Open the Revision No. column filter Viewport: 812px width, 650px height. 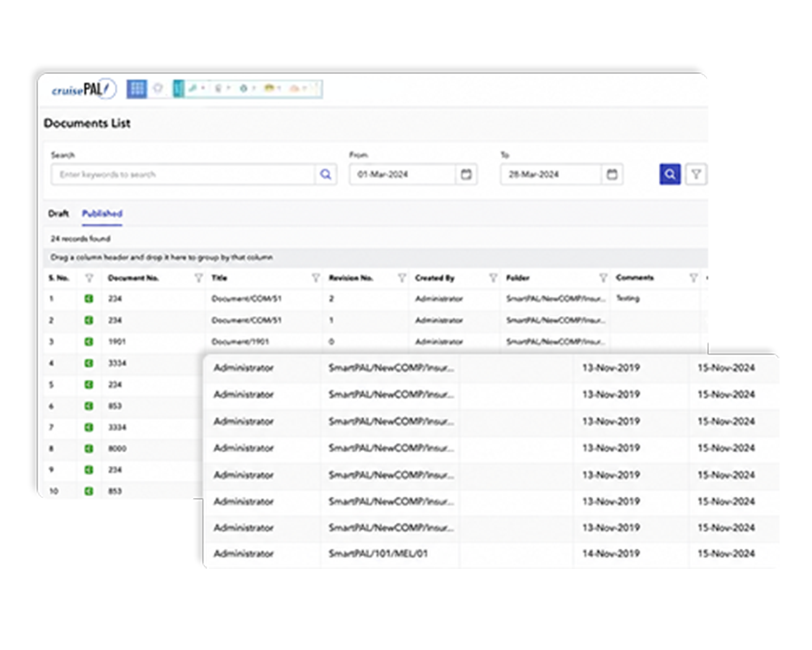coord(402,278)
